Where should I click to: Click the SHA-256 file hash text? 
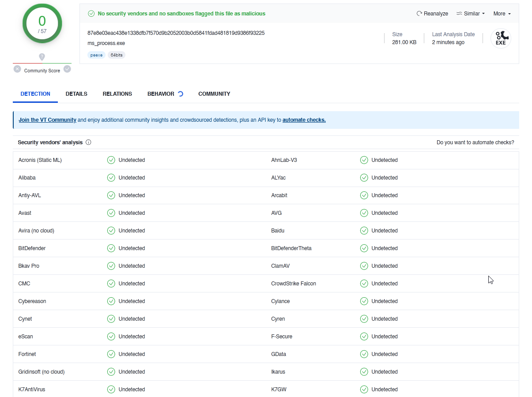tap(176, 33)
